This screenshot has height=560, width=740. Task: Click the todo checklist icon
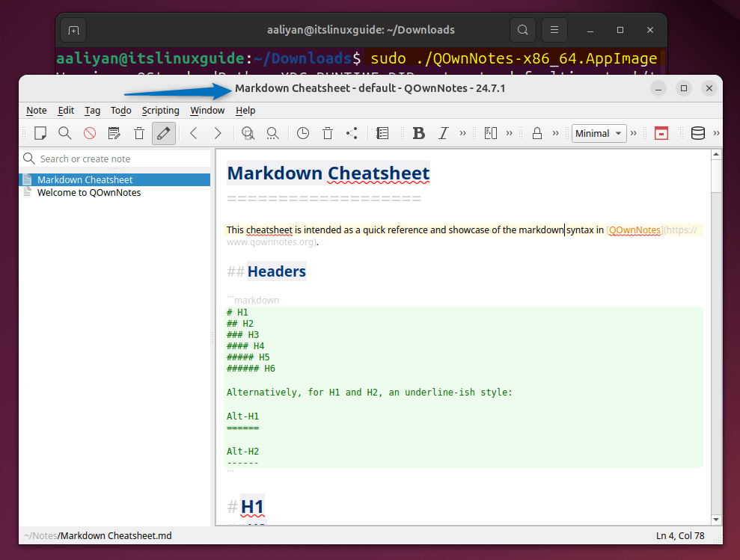(382, 133)
